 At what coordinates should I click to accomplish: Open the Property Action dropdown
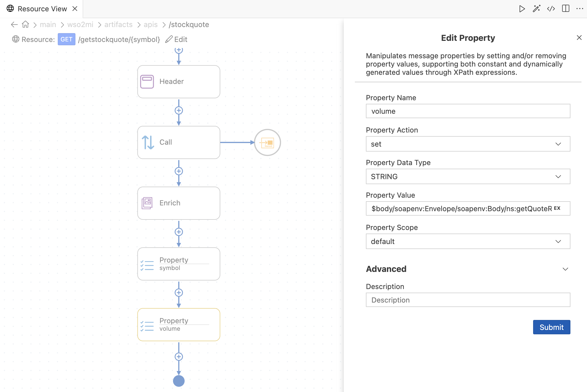coord(468,144)
